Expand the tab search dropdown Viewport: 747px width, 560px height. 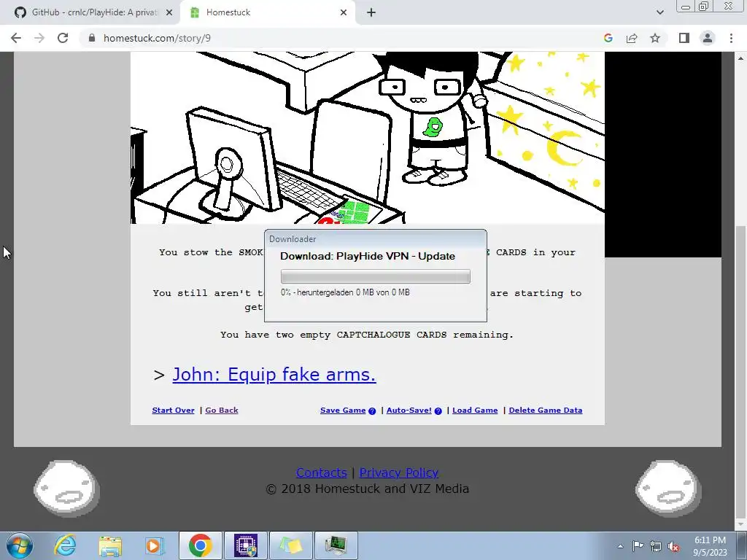pyautogui.click(x=659, y=12)
